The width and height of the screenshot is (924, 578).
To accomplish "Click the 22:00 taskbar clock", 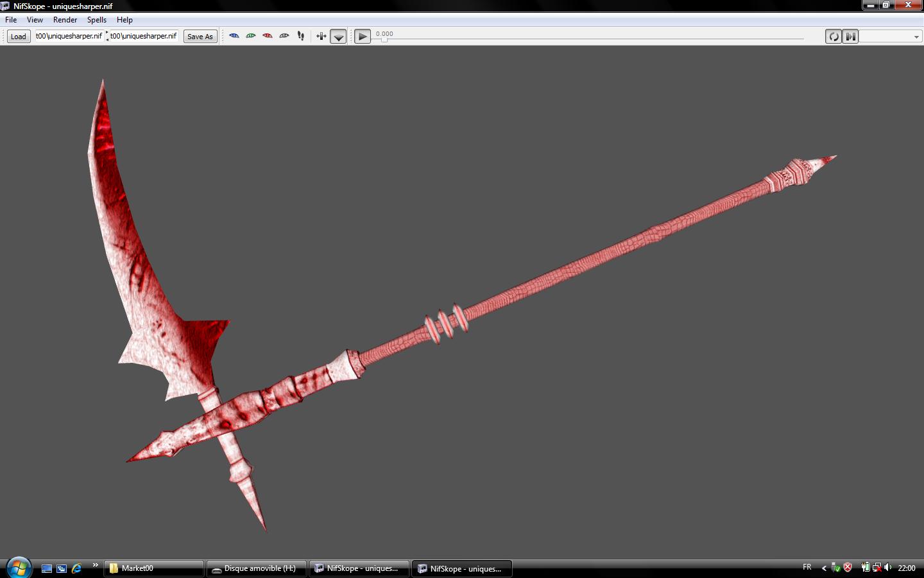I will pos(907,568).
